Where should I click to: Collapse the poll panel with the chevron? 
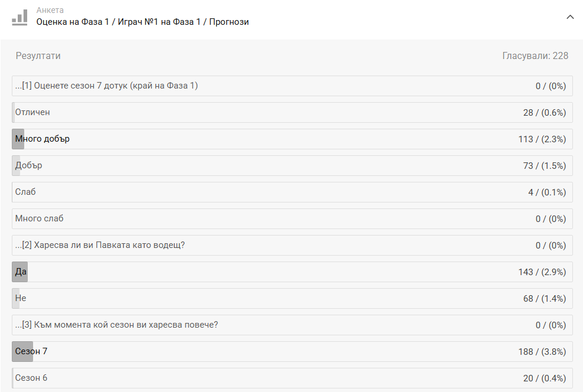click(x=570, y=17)
